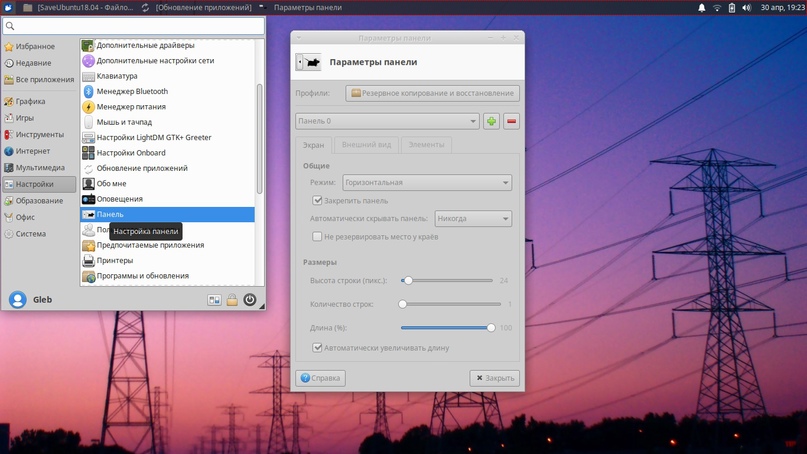Toggle "Автоматически увеличивать длину" checkbox
Viewport: 807px width, 454px height.
(318, 348)
